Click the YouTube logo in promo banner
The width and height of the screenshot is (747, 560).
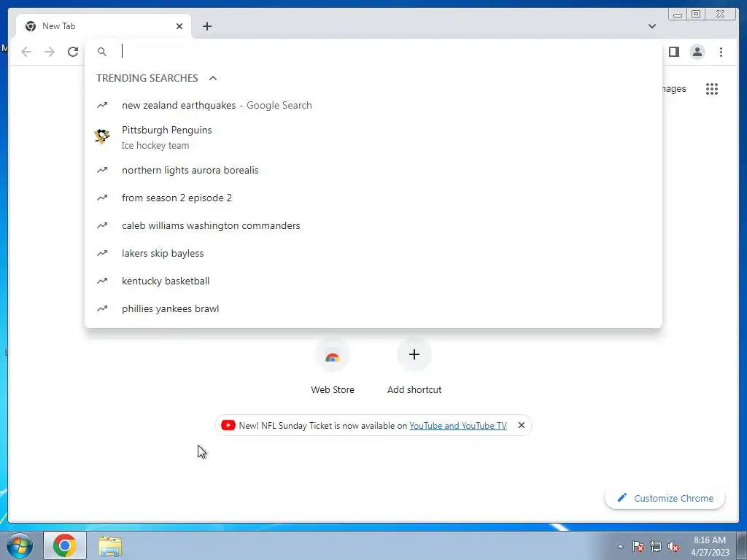point(228,425)
